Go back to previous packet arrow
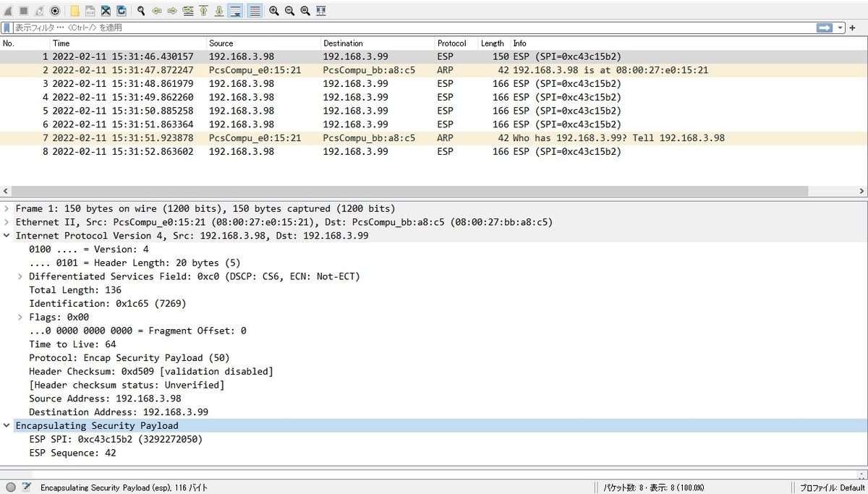This screenshot has width=868, height=494. (156, 10)
